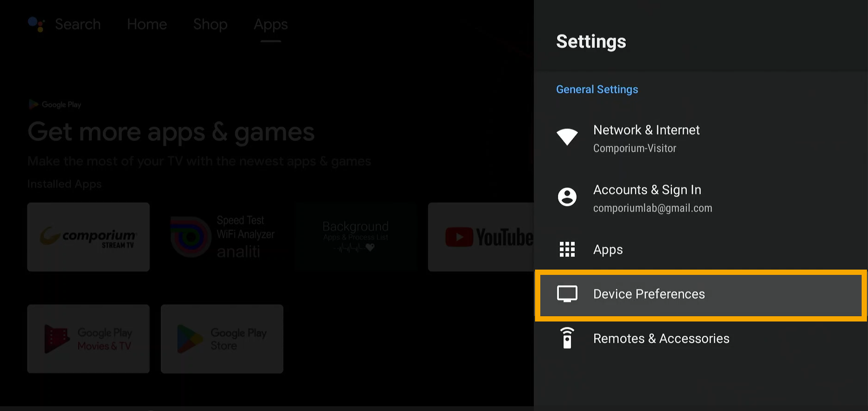Image resolution: width=868 pixels, height=411 pixels.
Task: Click the Google Assistant icon beside Search
Action: [36, 24]
